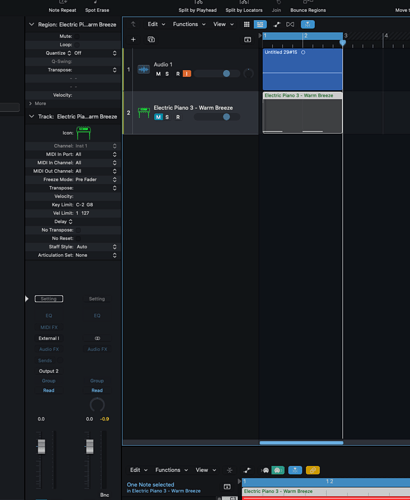Viewport: 410px width, 500px height.
Task: Mute Audio 1 track with M button
Action: point(158,74)
